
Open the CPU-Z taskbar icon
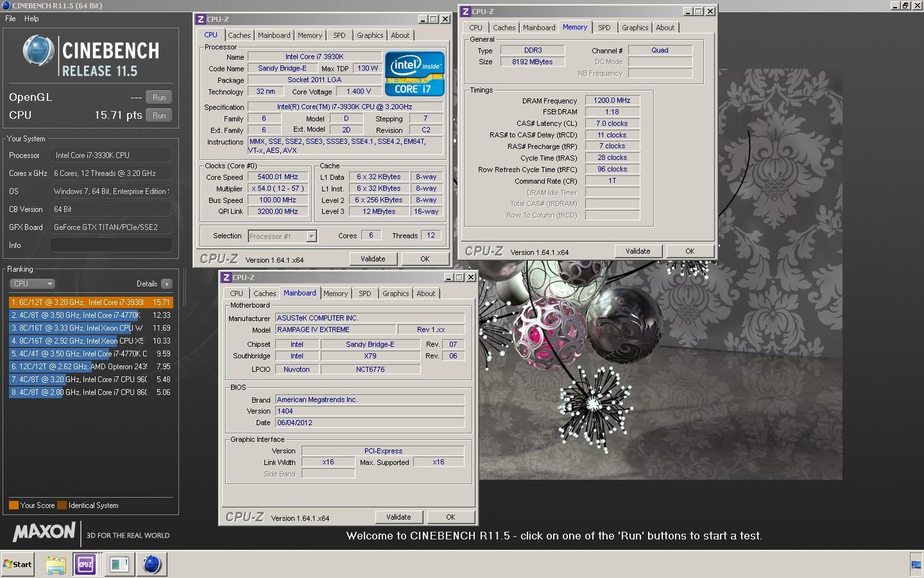pos(85,565)
